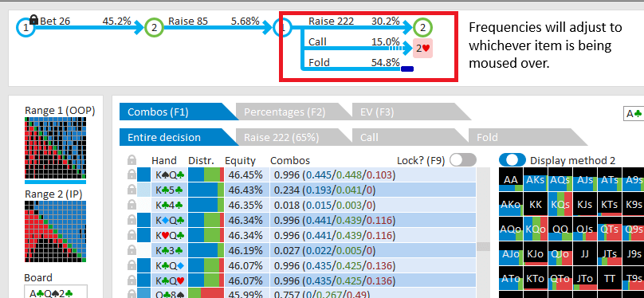Click the lock icon in the hand table header
The height and width of the screenshot is (298, 644).
coord(132,160)
